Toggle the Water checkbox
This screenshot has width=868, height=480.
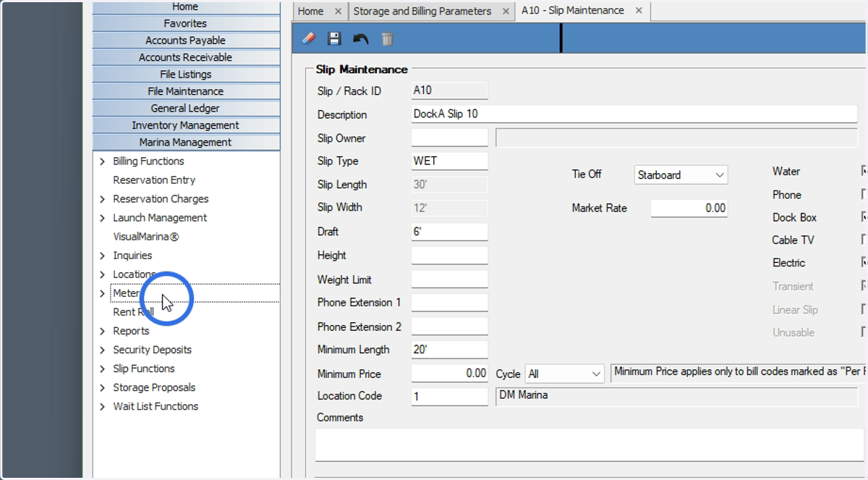coord(864,172)
